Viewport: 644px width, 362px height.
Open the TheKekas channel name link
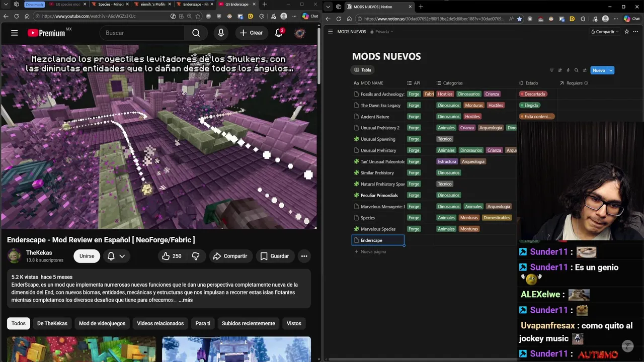pyautogui.click(x=39, y=253)
